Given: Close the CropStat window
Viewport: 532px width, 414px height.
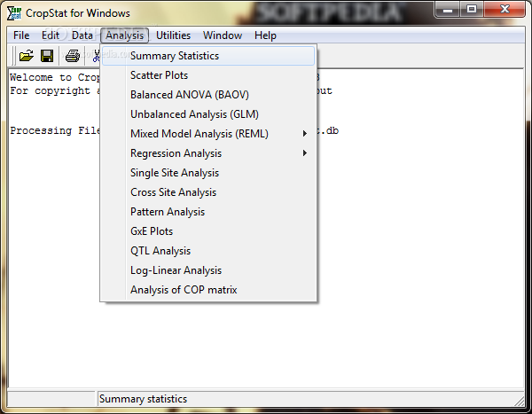Looking at the screenshot, I should coord(505,9).
